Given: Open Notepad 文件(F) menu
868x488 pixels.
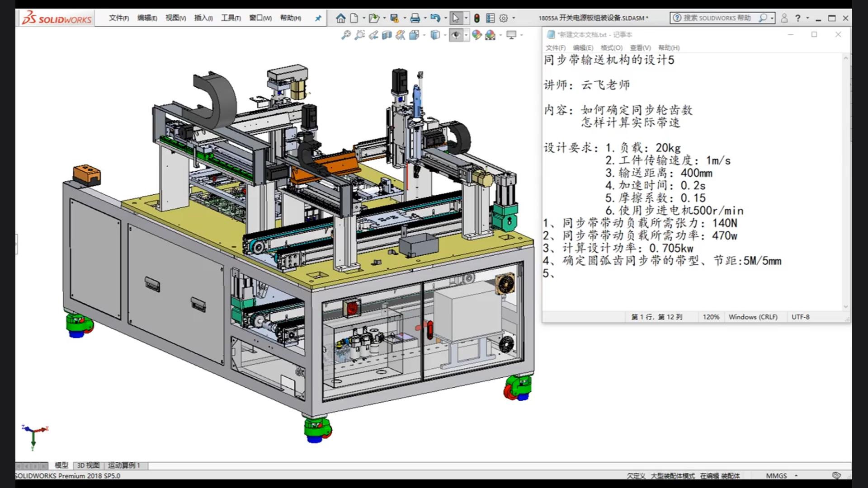Looking at the screenshot, I should click(x=556, y=47).
